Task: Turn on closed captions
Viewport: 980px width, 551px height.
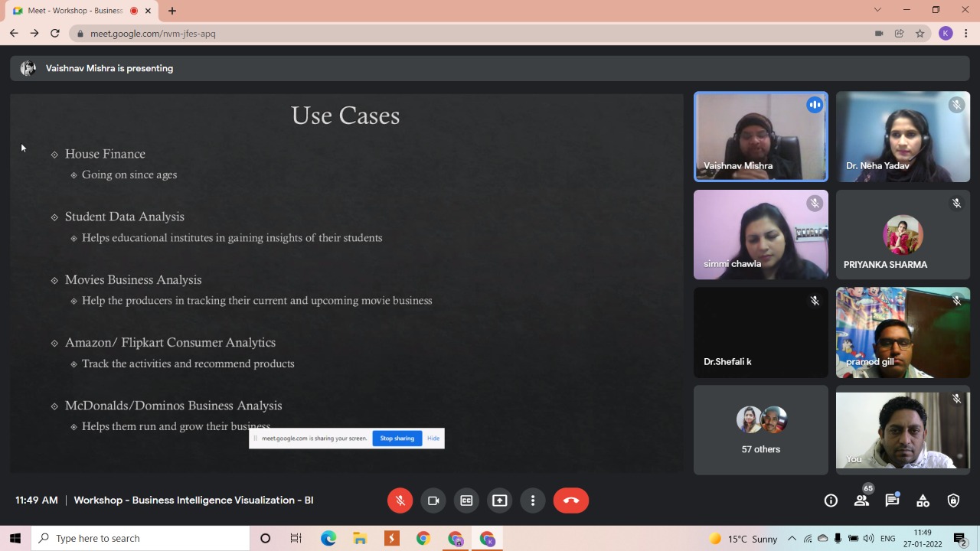Action: 466,500
